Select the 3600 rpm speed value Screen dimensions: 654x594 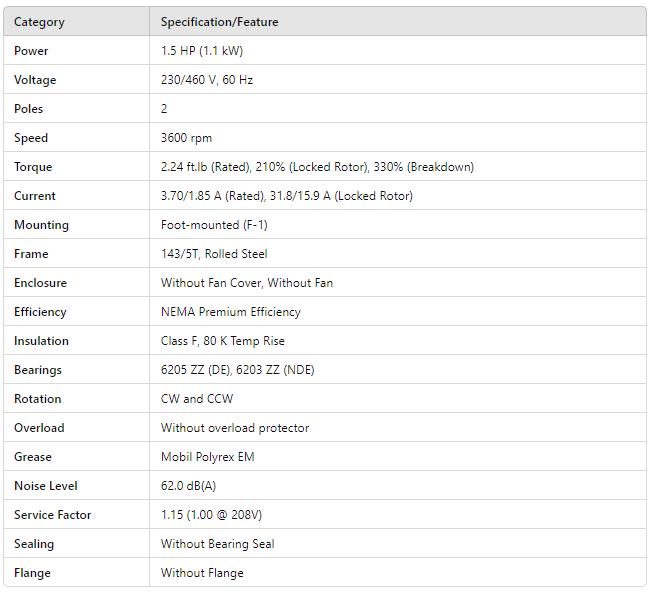pos(186,138)
